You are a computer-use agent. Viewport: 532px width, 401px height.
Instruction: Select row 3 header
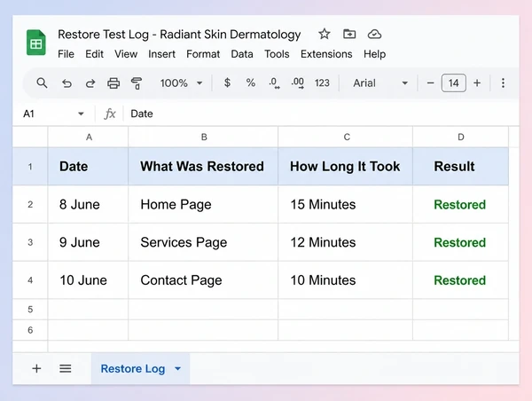coord(30,242)
